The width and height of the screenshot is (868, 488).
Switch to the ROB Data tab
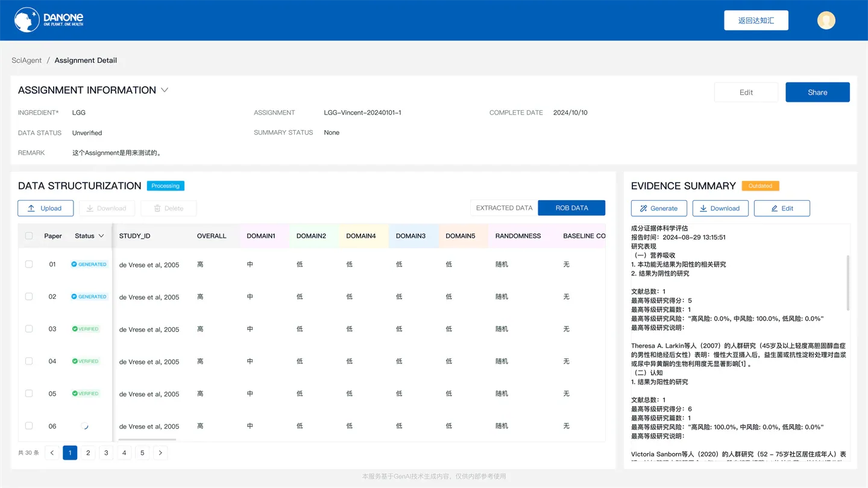571,208
